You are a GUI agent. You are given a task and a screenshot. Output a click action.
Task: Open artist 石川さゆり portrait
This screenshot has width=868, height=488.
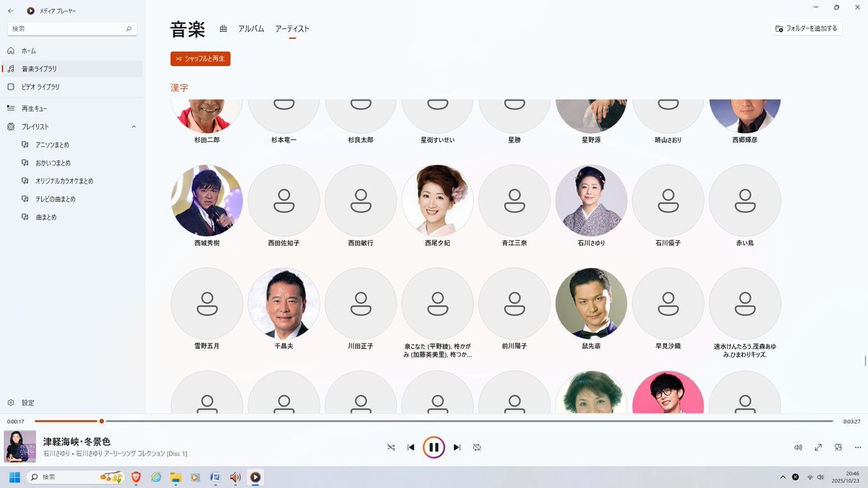pyautogui.click(x=591, y=200)
